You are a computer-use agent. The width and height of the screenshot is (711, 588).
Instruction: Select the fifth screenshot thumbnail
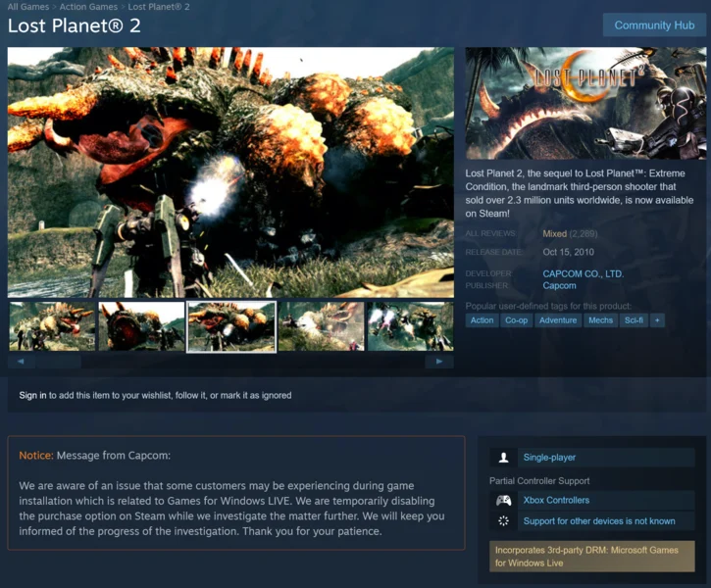(x=410, y=326)
